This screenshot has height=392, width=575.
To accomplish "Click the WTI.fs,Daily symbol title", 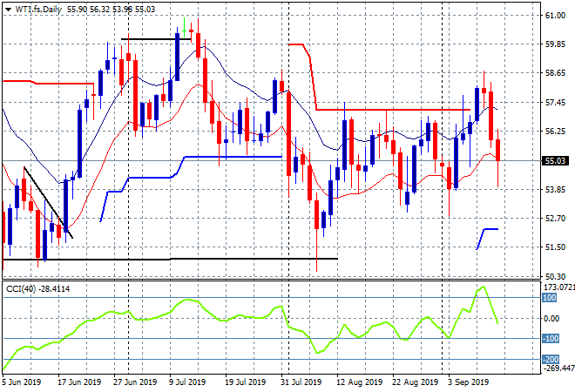I will click(x=38, y=10).
